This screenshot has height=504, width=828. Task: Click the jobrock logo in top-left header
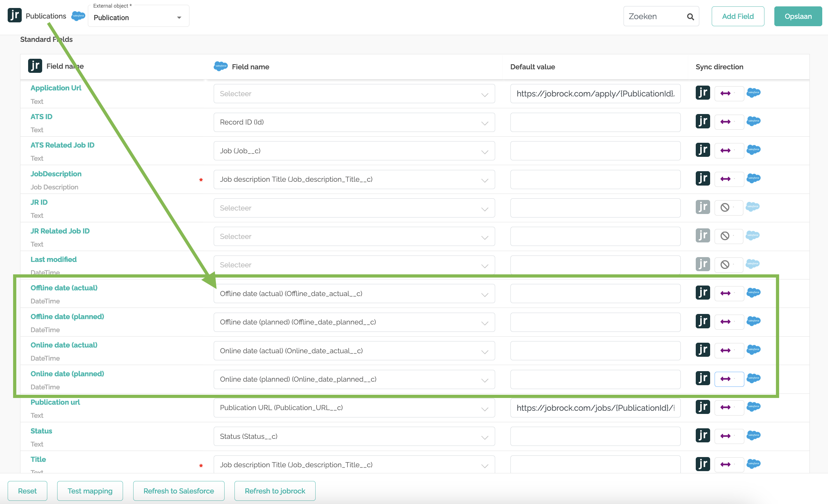pyautogui.click(x=14, y=15)
